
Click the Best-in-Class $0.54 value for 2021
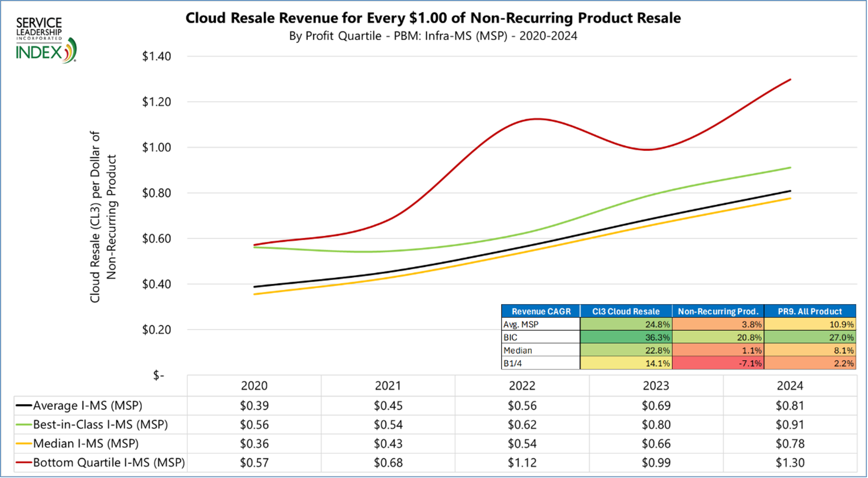coord(388,424)
